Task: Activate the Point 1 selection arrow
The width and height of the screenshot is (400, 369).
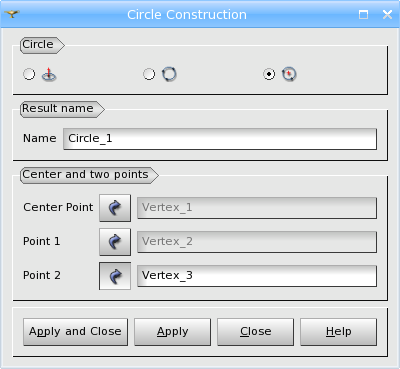Action: coord(115,242)
